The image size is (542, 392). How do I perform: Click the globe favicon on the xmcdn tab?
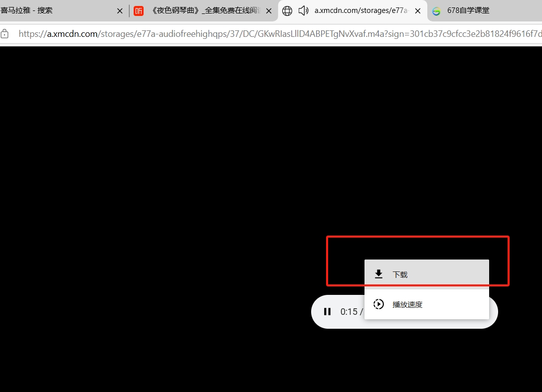(287, 11)
